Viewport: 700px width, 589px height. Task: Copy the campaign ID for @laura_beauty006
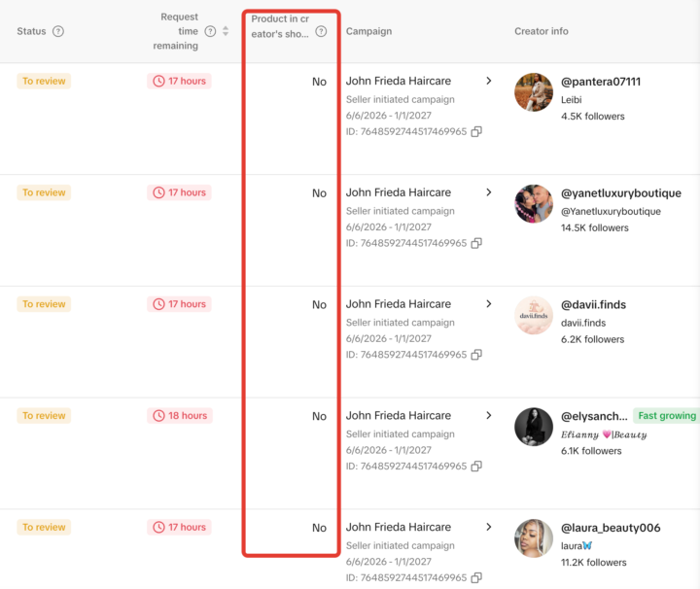476,578
